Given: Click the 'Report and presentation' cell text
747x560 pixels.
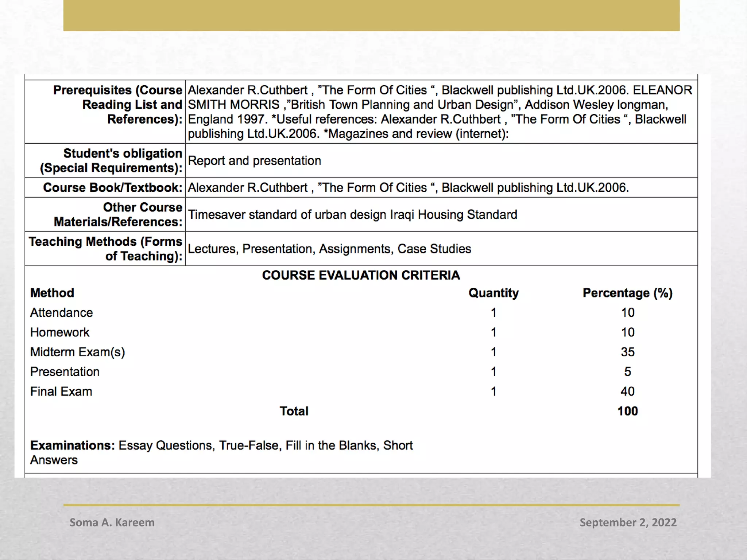Looking at the screenshot, I should click(254, 161).
